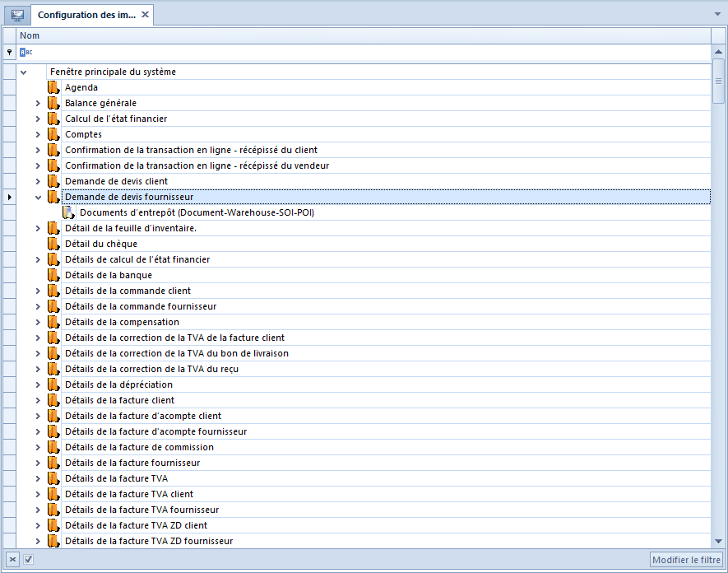Click Détails de la banque folder icon
The width and height of the screenshot is (728, 573).
(x=53, y=275)
